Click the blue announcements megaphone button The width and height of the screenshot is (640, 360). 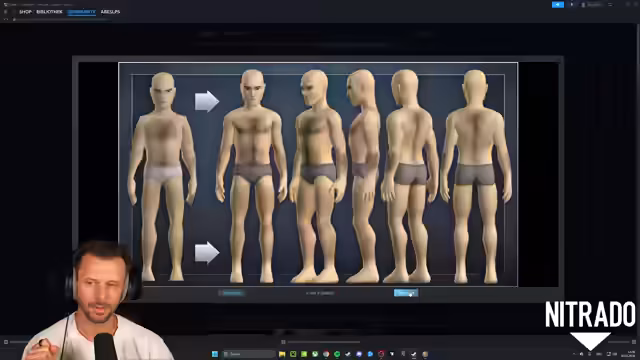(558, 4)
